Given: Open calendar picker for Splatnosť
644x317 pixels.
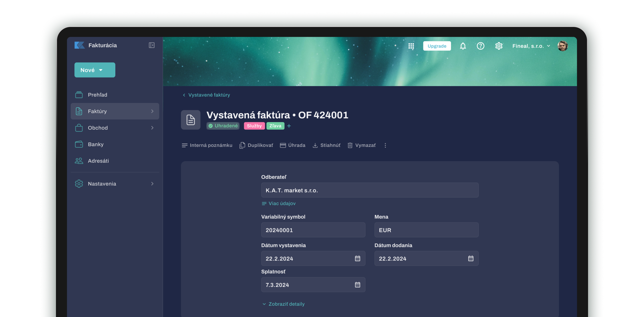Looking at the screenshot, I should pos(357,285).
